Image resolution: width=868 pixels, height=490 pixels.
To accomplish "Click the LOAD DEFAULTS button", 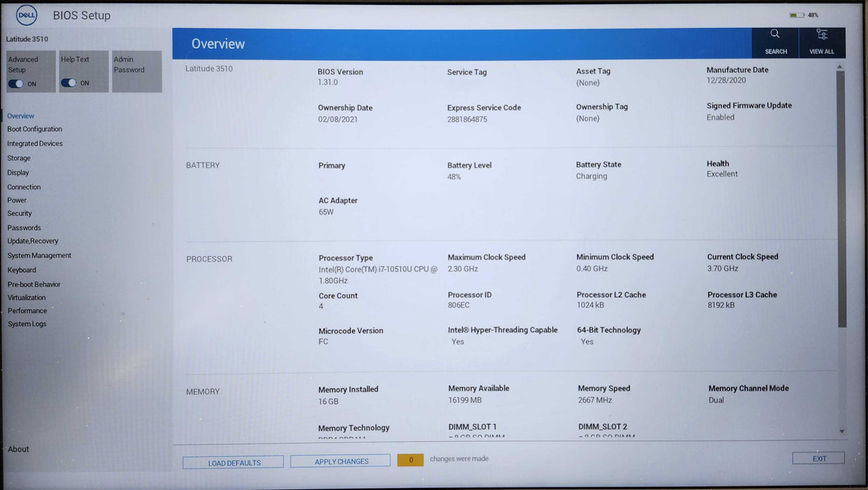I will point(232,462).
